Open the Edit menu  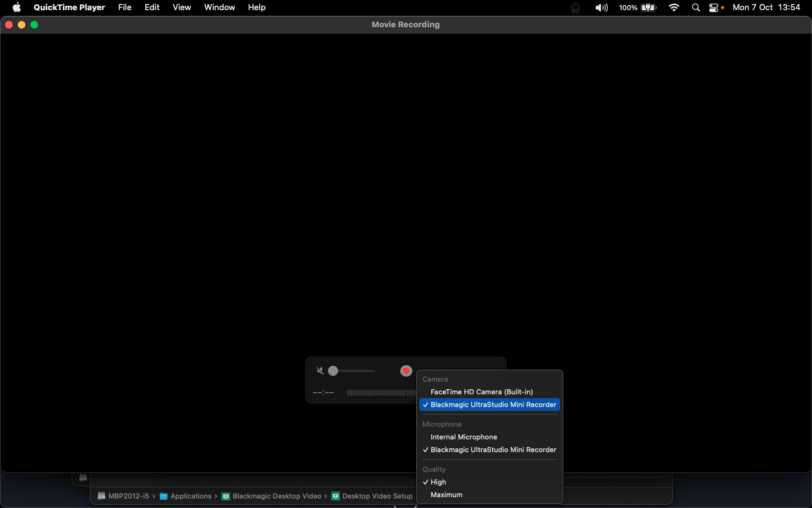click(152, 8)
